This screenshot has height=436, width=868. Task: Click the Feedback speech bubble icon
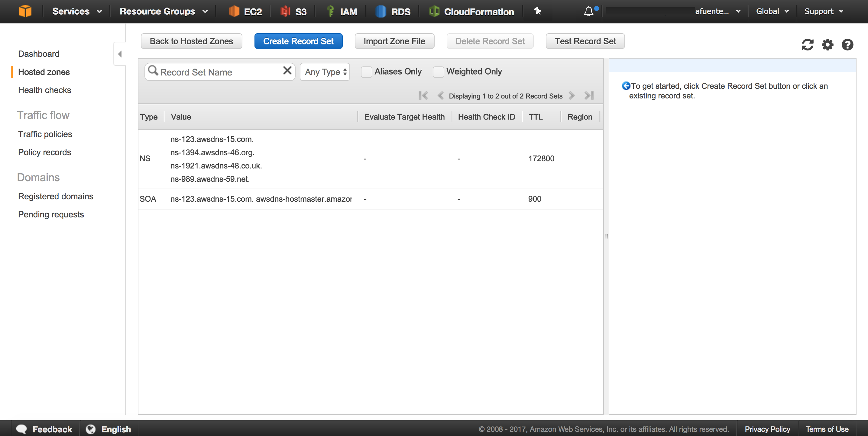22,429
